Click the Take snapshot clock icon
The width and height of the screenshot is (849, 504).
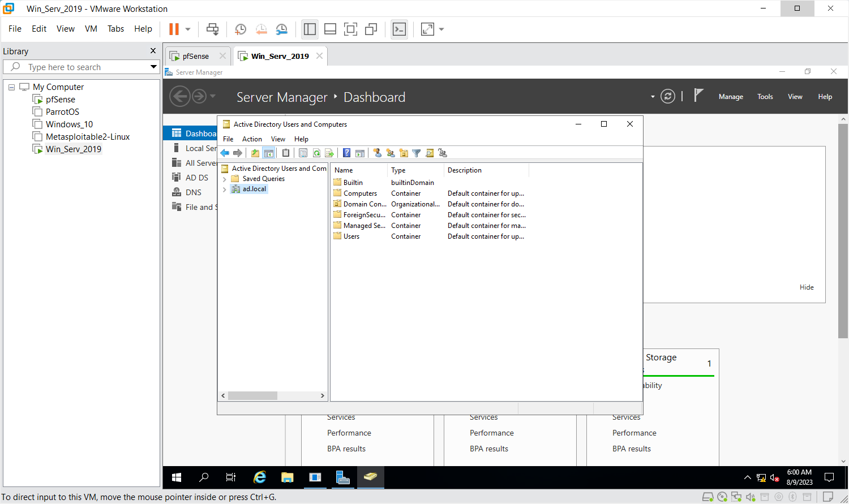[241, 29]
